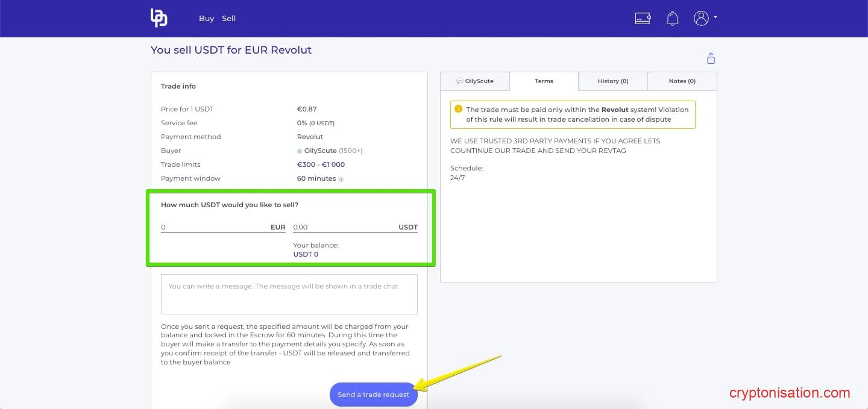This screenshot has width=868, height=409.
Task: Open buyer OilyScute's profile link in Trade info
Action: [x=320, y=151]
